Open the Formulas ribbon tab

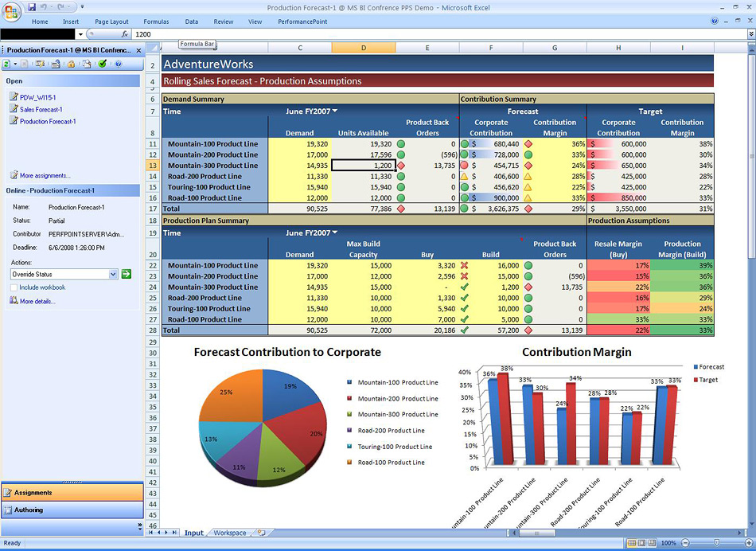tap(156, 21)
